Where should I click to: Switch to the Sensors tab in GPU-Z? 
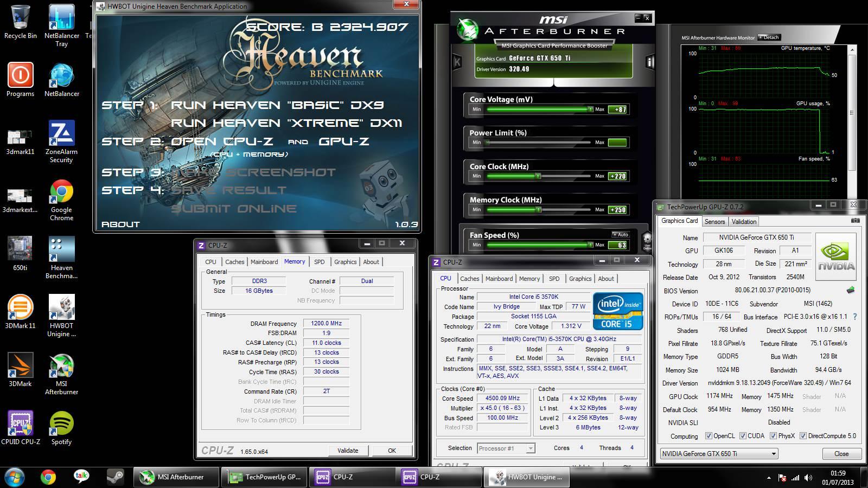pos(714,222)
